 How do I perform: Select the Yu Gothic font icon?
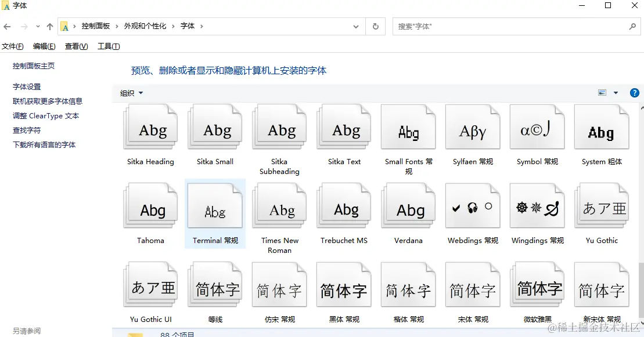[x=602, y=206]
